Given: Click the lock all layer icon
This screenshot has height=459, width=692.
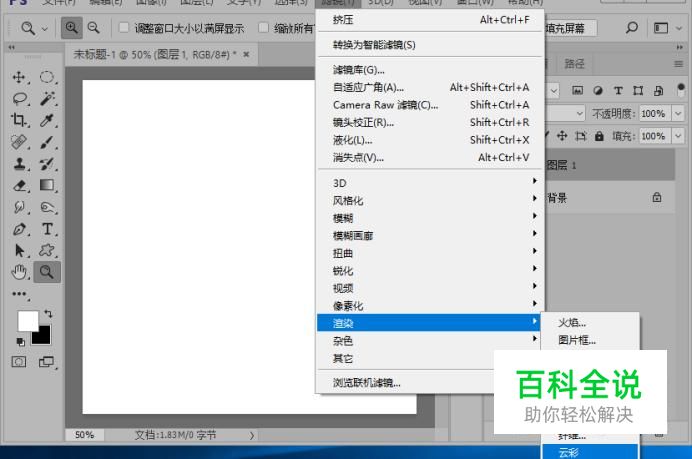Looking at the screenshot, I should click(599, 136).
